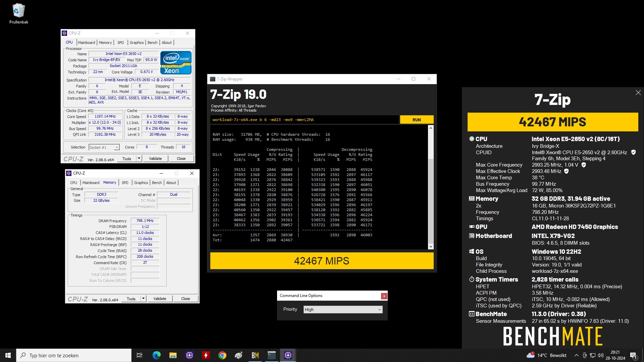This screenshot has width=644, height=362.
Task: Open Mainboard tab in lower CPU-Z window
Action: (x=91, y=183)
